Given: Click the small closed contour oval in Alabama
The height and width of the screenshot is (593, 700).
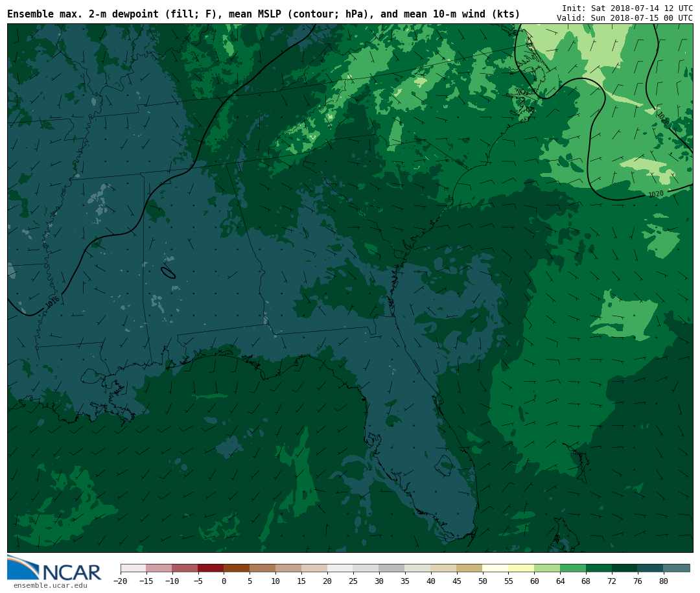Looking at the screenshot, I should 169,272.
